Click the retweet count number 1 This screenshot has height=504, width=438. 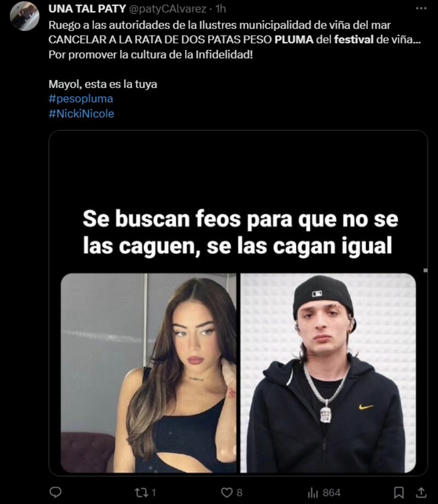[x=154, y=493]
